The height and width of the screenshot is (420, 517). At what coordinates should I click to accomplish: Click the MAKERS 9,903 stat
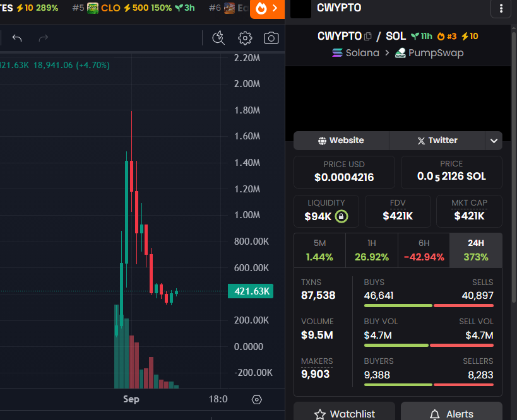click(317, 368)
